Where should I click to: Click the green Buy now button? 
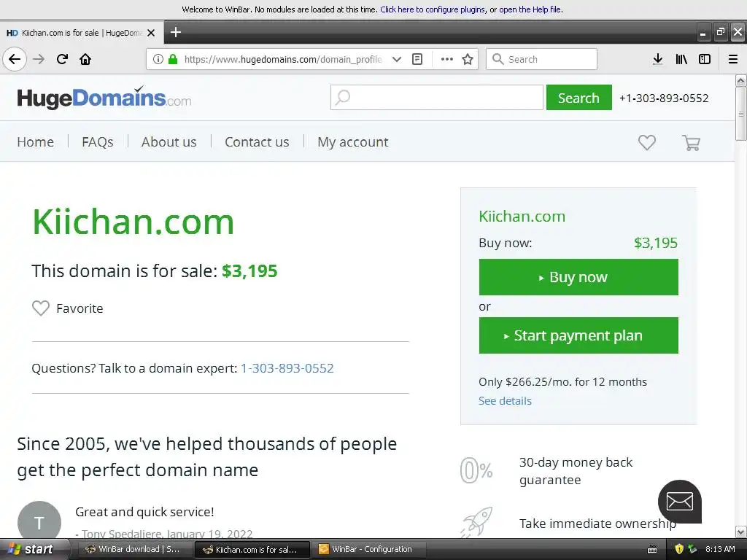pyautogui.click(x=578, y=277)
